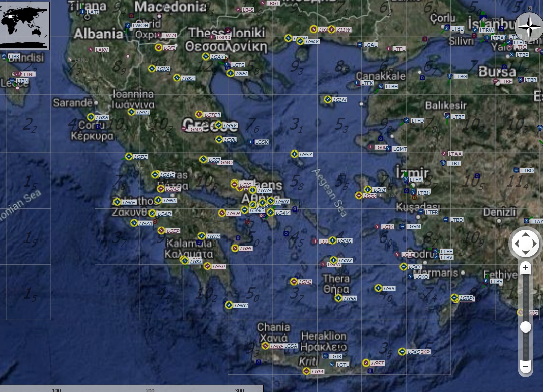
Task: Click the LGKL airport marker near Kalamata
Action: [185, 261]
